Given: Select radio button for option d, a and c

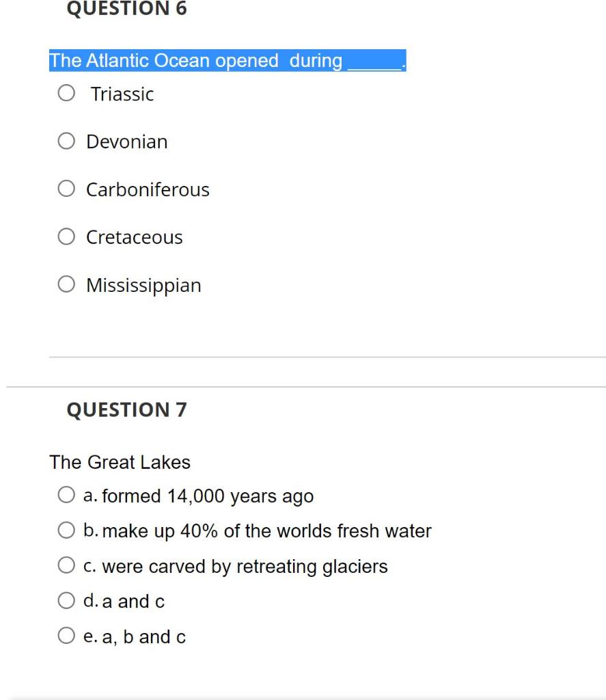Looking at the screenshot, I should [66, 601].
